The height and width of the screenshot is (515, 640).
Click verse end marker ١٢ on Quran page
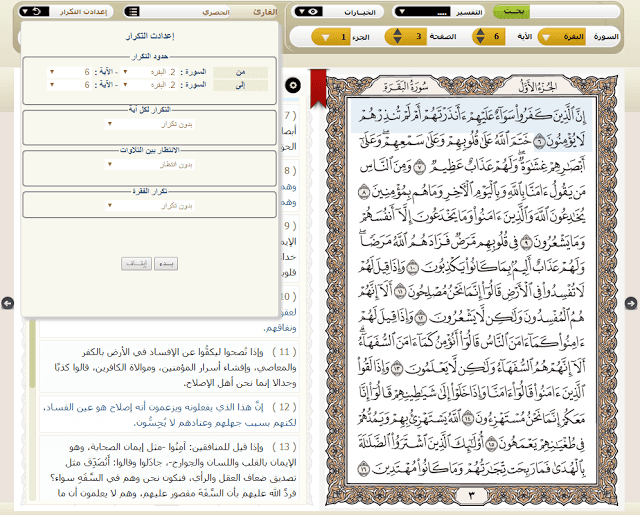click(x=420, y=317)
